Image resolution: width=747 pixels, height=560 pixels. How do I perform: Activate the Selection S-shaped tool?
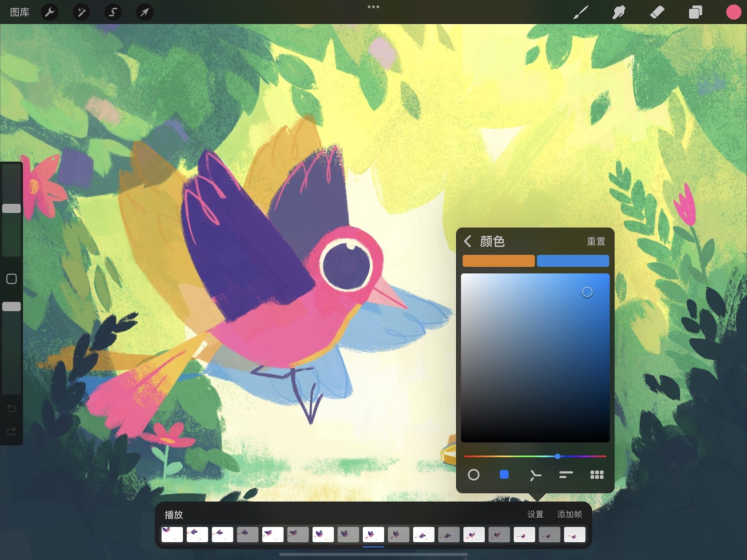tap(113, 12)
